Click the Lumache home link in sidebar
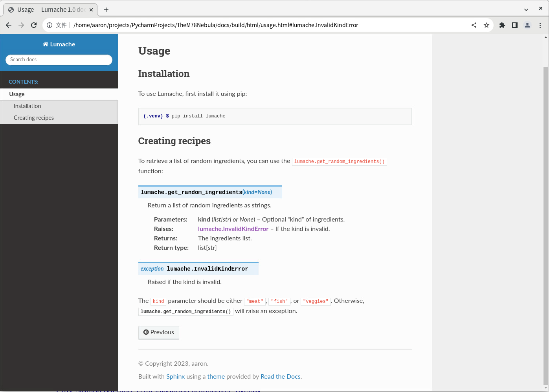 click(x=59, y=44)
